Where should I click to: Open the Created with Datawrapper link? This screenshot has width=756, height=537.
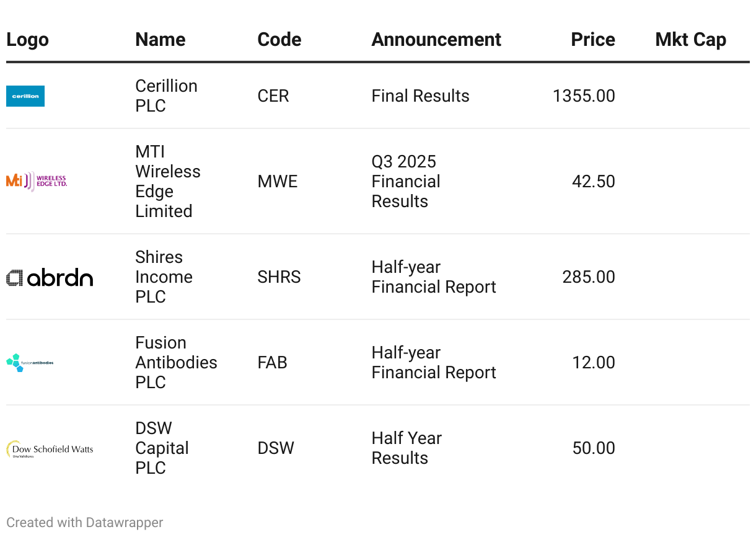[85, 523]
